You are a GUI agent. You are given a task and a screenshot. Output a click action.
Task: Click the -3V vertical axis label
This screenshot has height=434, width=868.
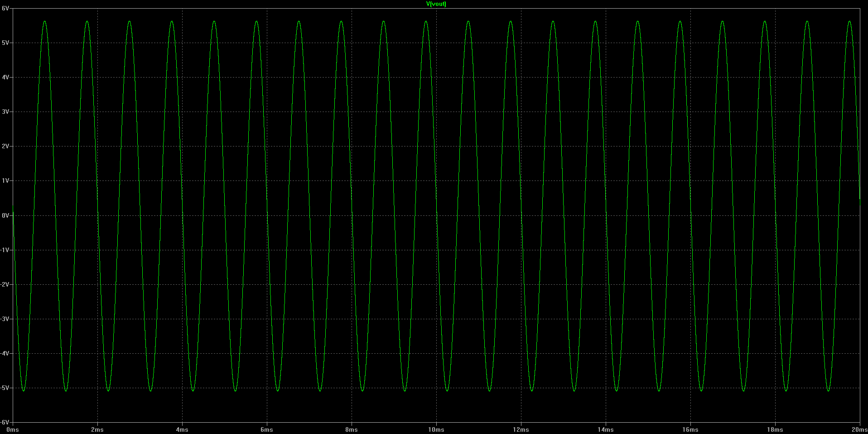pyautogui.click(x=5, y=319)
